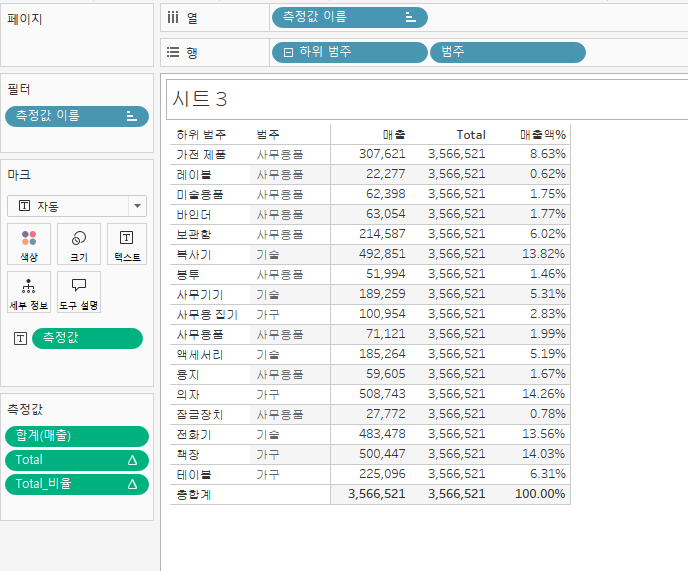Click the 범주 column header in table
Screen dimensions: 688x571
[x=268, y=135]
